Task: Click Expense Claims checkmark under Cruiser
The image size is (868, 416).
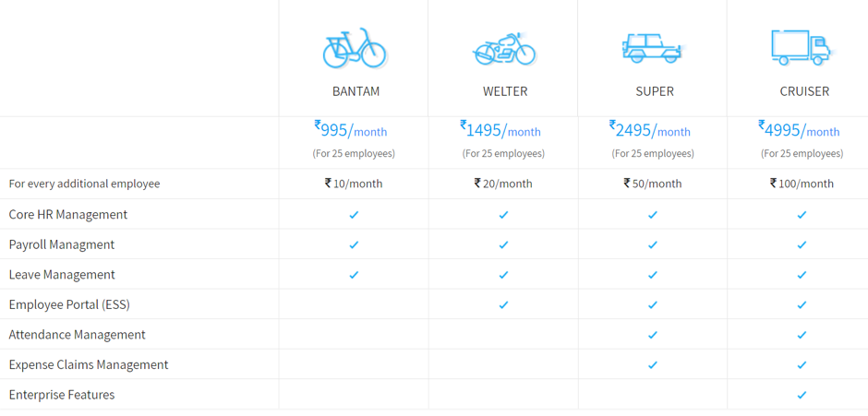Action: click(802, 365)
